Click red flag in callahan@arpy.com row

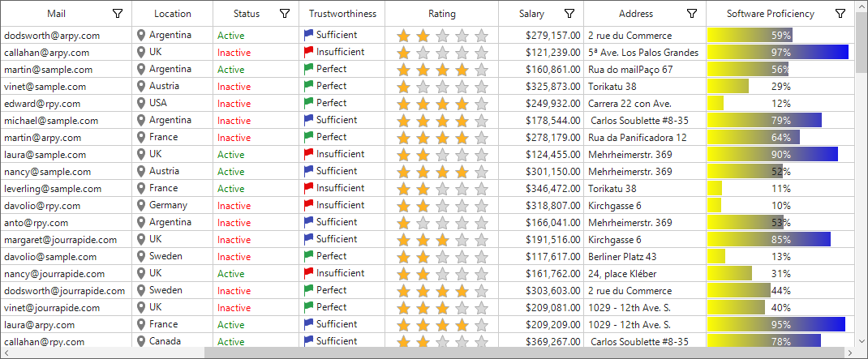309,52
